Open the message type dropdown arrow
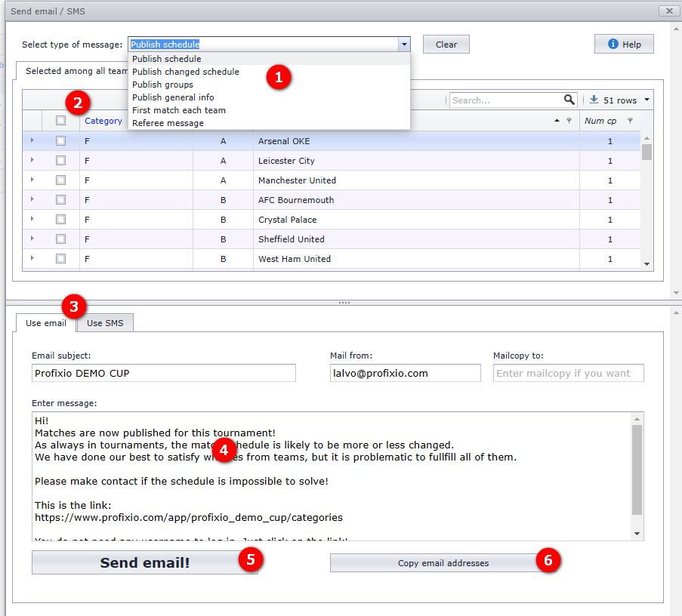 404,45
